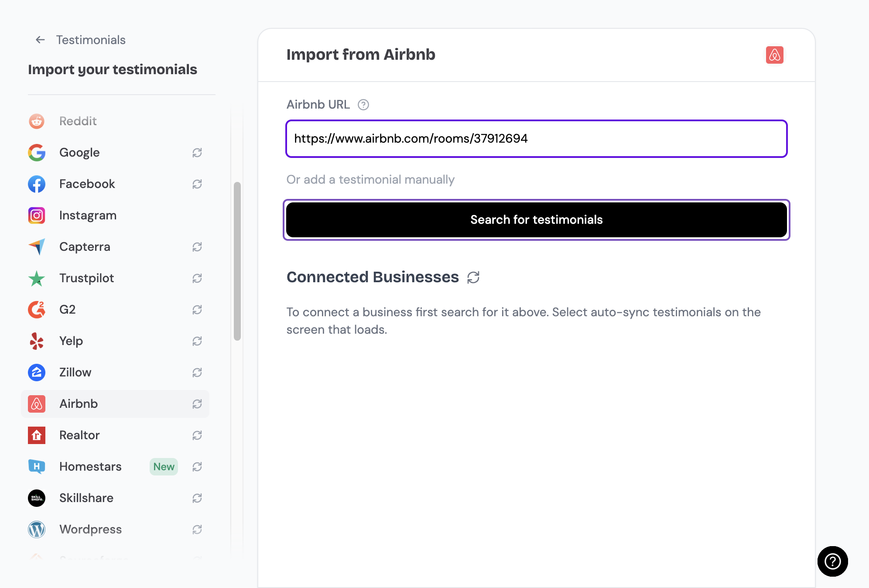Click the Connected Businesses heading
869x588 pixels.
click(x=373, y=277)
